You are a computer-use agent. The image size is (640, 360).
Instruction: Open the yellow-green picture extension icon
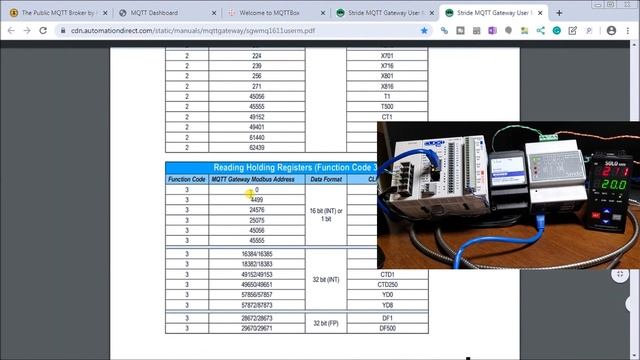(x=524, y=31)
